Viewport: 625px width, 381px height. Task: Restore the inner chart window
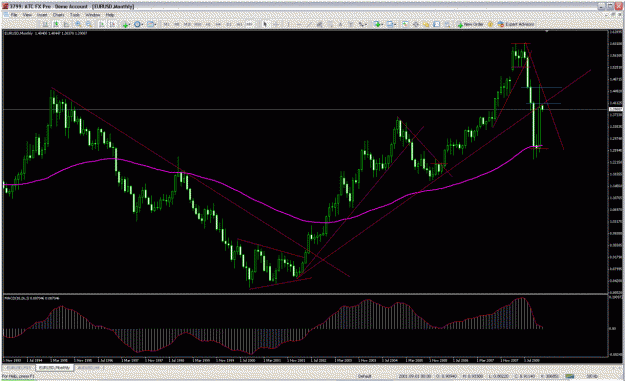tap(613, 14)
